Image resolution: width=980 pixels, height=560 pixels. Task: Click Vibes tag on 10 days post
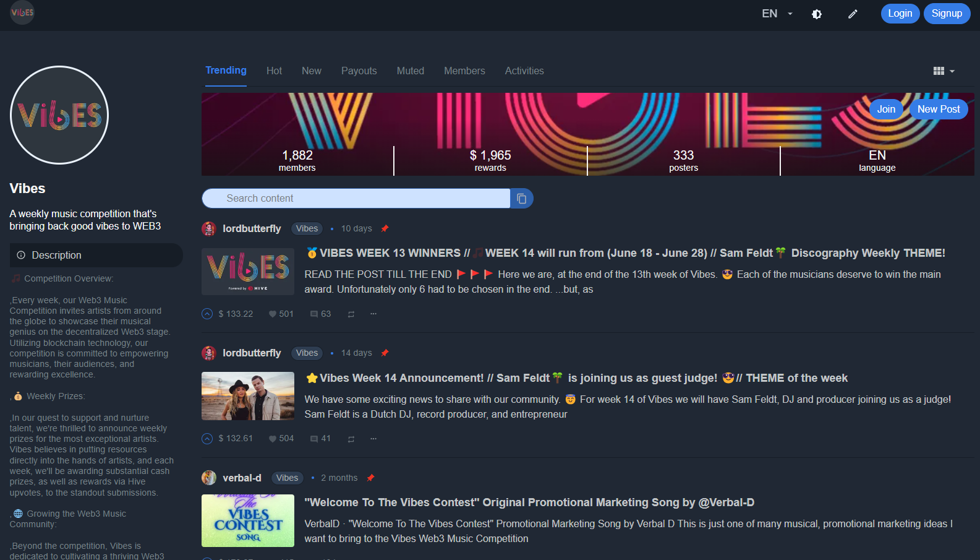coord(307,229)
